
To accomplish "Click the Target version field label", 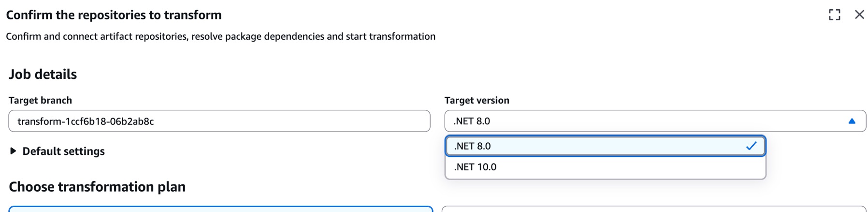I will tap(477, 100).
